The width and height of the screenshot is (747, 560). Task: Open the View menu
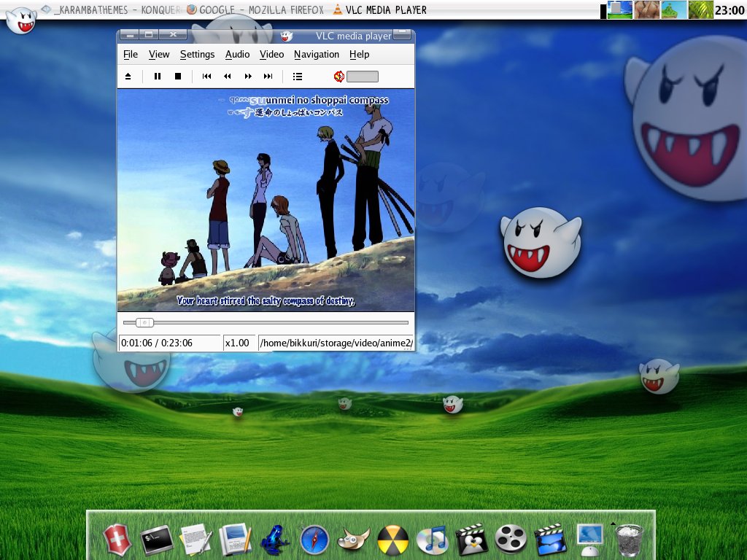click(158, 54)
